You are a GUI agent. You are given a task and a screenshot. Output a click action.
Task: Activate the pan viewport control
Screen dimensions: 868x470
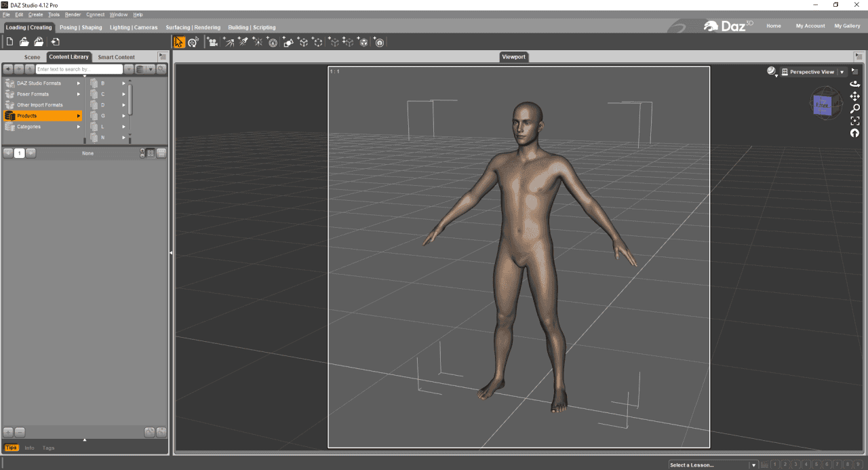[x=855, y=96]
